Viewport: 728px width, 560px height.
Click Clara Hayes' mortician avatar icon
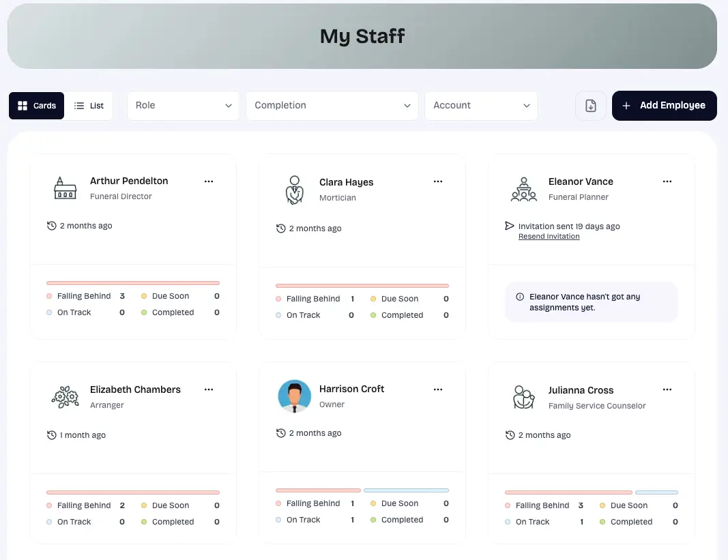point(294,190)
